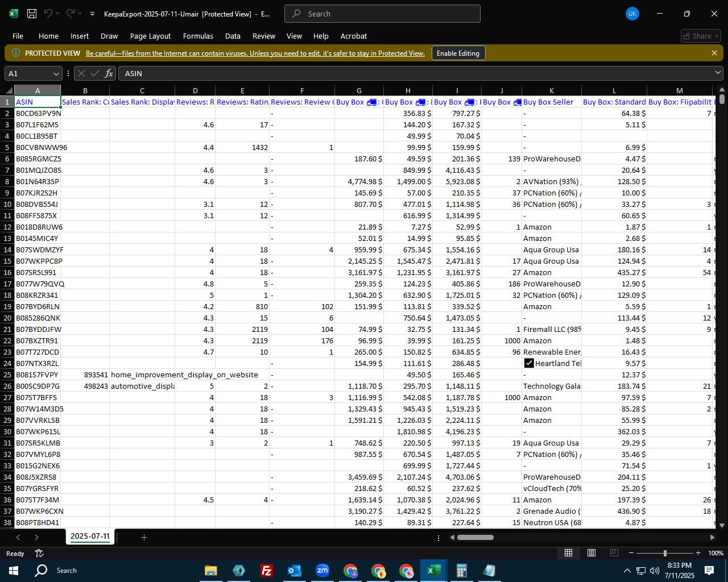Click the vertical scrollbar up arrow
This screenshot has width=728, height=582.
click(722, 90)
